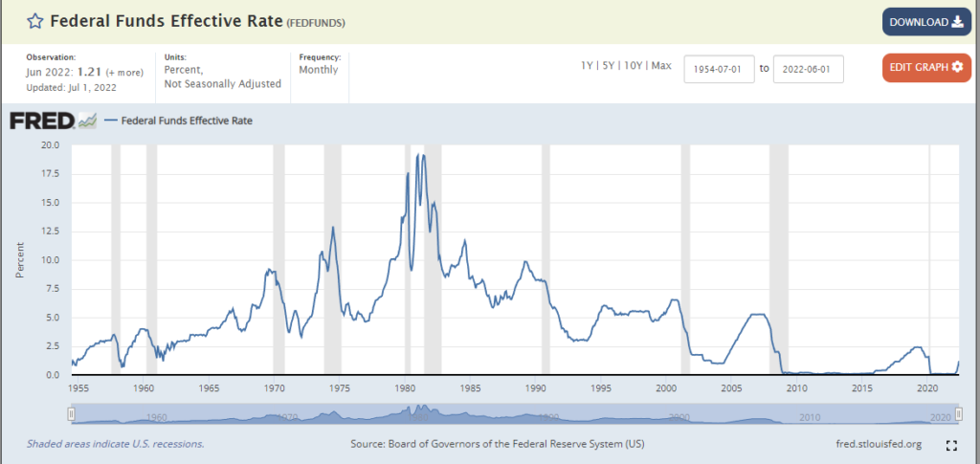
Task: Click the star icon to favorite series
Action: (33, 21)
